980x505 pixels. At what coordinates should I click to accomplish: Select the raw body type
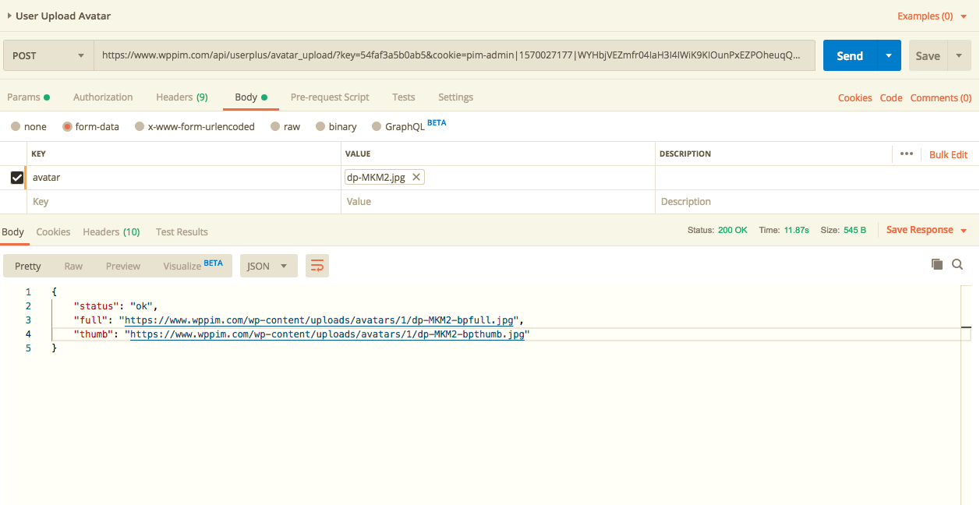point(287,125)
